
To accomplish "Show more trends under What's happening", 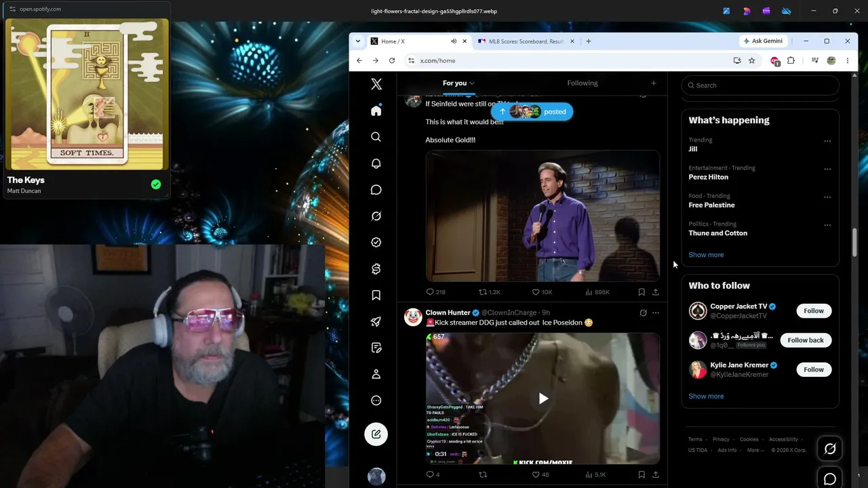I will [x=706, y=255].
